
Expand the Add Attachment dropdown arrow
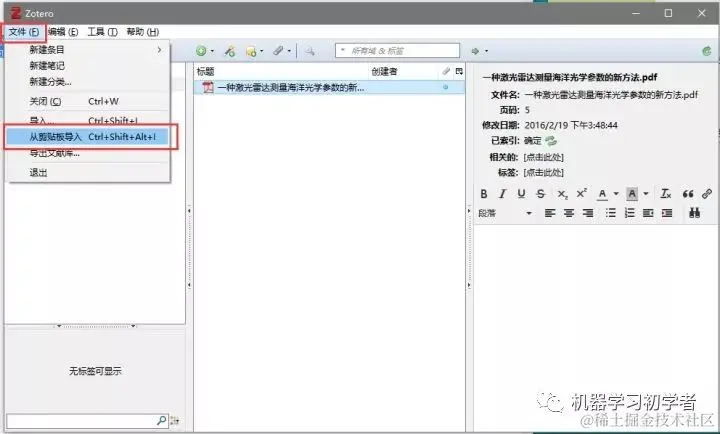[289, 51]
